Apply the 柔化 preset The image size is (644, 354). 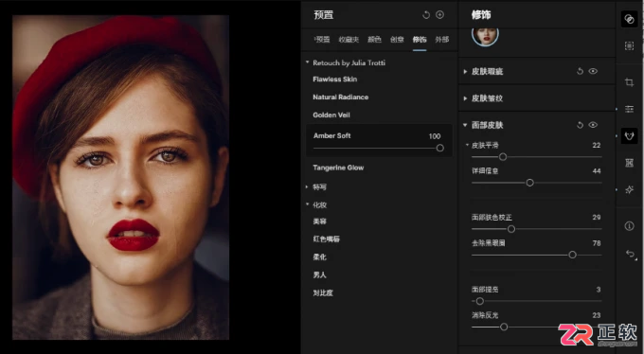319,257
